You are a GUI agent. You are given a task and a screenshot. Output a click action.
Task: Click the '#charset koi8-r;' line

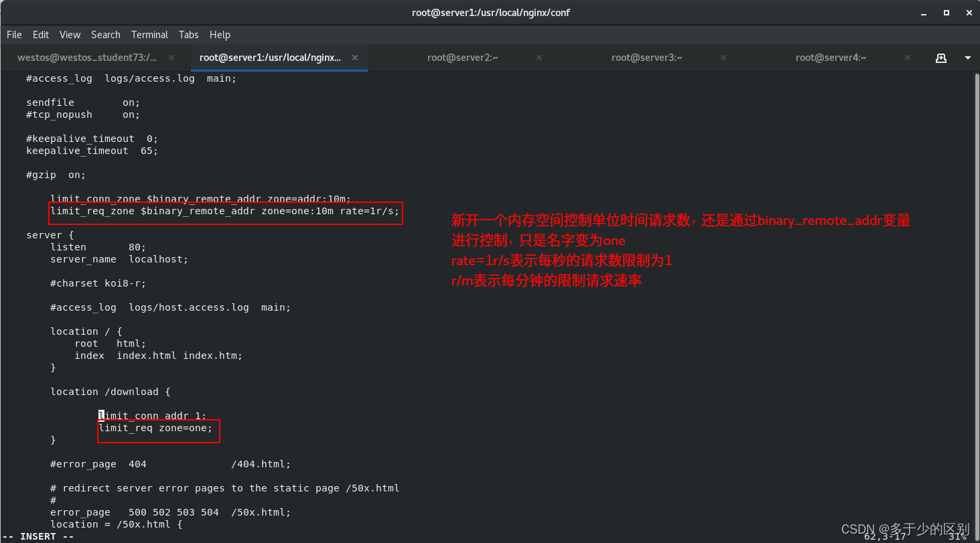click(x=98, y=283)
